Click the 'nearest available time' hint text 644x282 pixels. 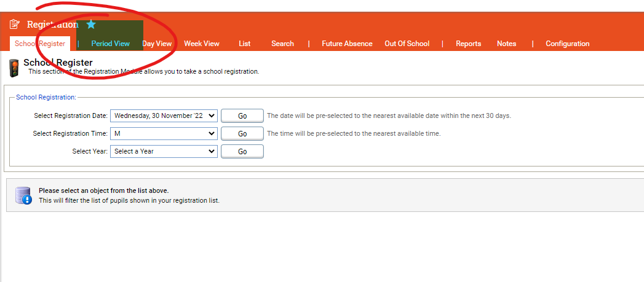click(354, 133)
